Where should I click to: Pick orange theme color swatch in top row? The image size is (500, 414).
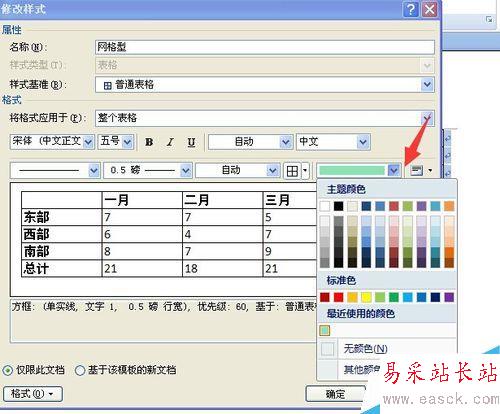(x=449, y=206)
